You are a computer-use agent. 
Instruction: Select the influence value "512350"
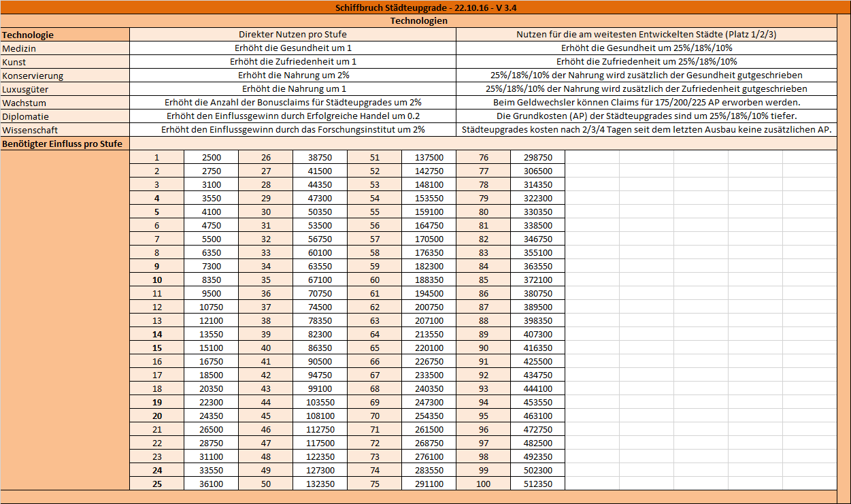tap(537, 484)
